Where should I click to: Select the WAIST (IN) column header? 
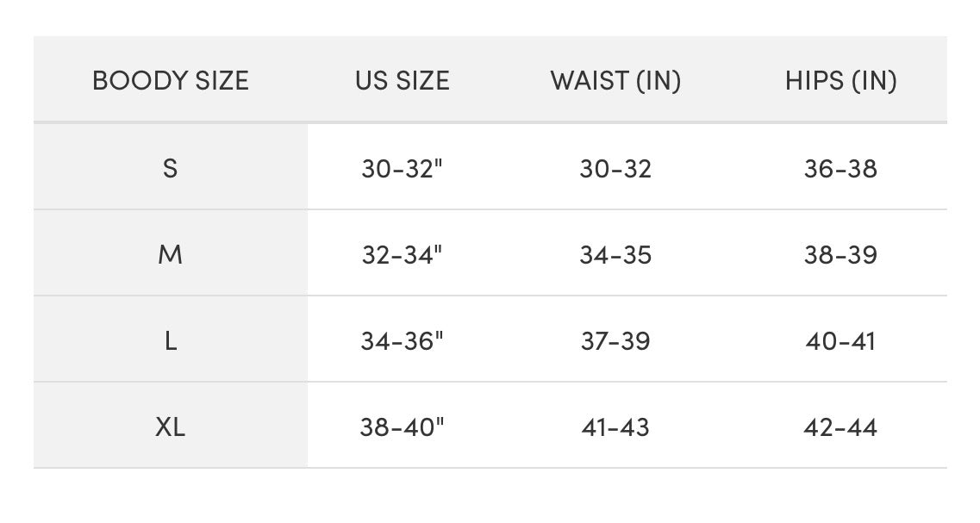coord(615,81)
